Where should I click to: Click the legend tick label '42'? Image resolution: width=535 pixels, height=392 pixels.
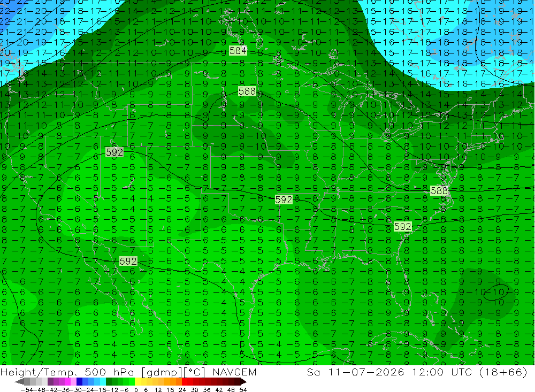pos(219,390)
